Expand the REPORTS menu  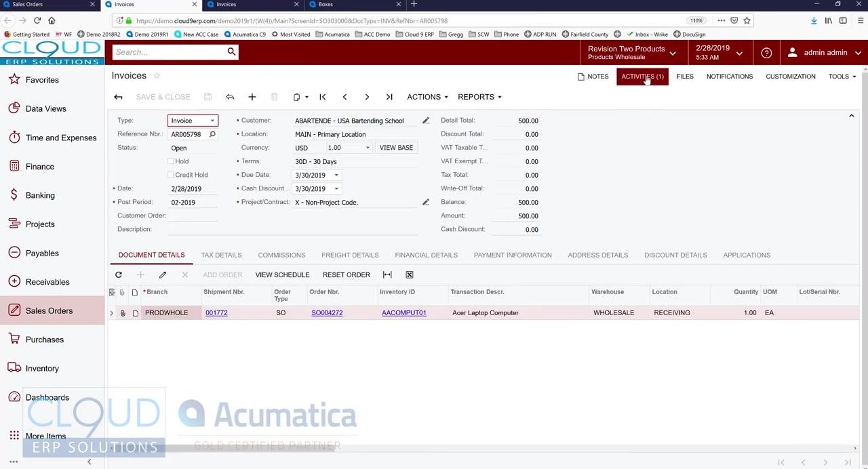pyautogui.click(x=479, y=97)
